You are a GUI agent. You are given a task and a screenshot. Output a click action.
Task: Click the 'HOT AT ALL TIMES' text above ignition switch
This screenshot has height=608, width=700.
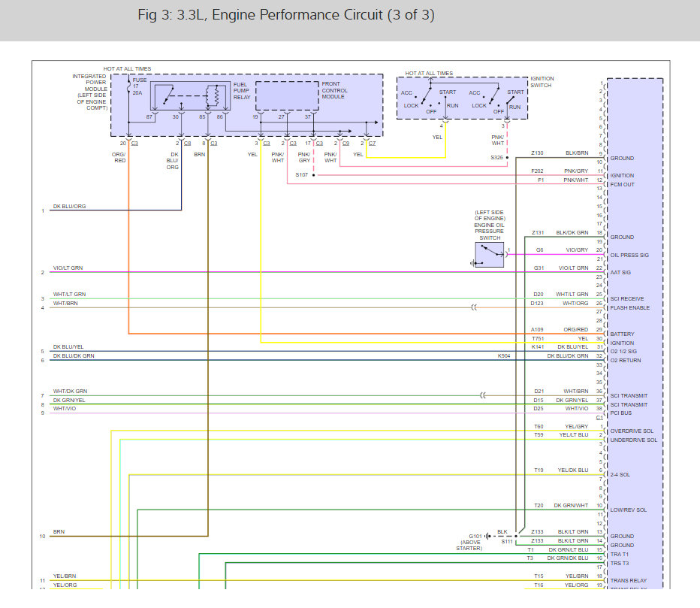click(x=429, y=73)
